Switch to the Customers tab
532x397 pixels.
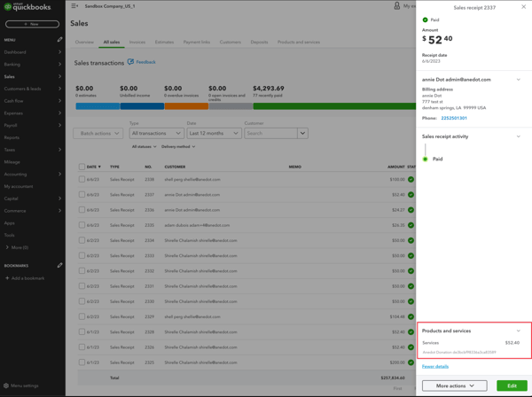click(x=230, y=42)
